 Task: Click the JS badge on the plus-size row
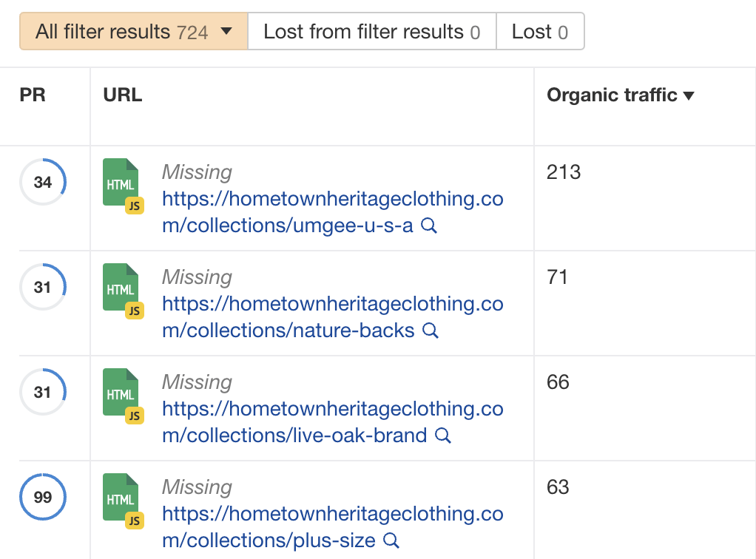pos(134,521)
